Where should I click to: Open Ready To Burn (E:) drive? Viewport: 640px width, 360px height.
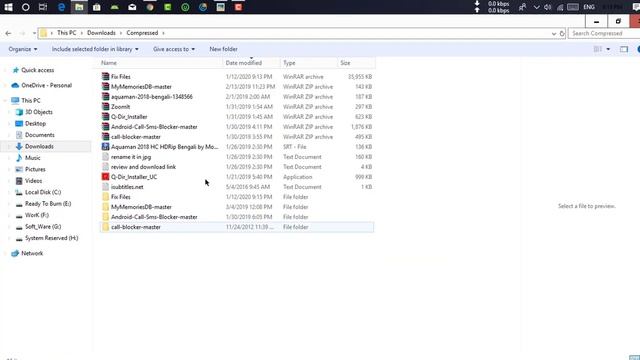pos(47,203)
